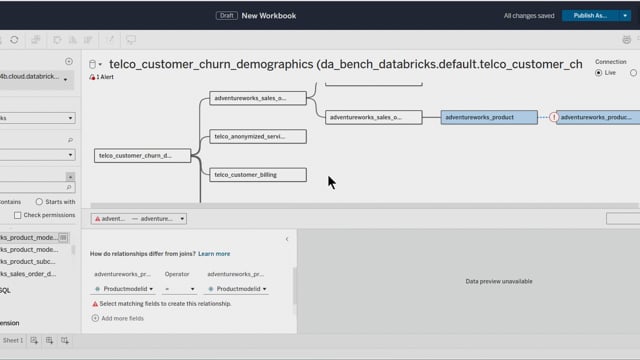Click the pause updates icon beside refresh
640x360 pixels.
pos(36,40)
